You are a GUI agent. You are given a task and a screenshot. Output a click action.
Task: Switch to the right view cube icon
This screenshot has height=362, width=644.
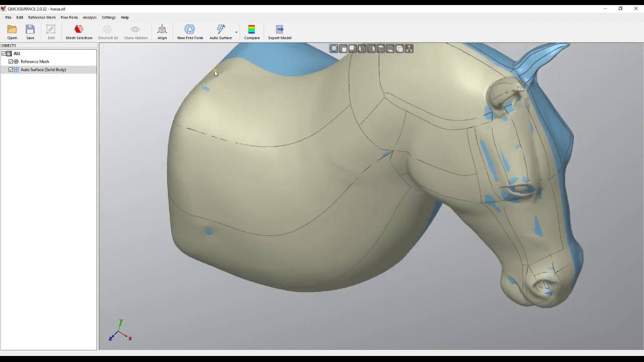click(371, 49)
